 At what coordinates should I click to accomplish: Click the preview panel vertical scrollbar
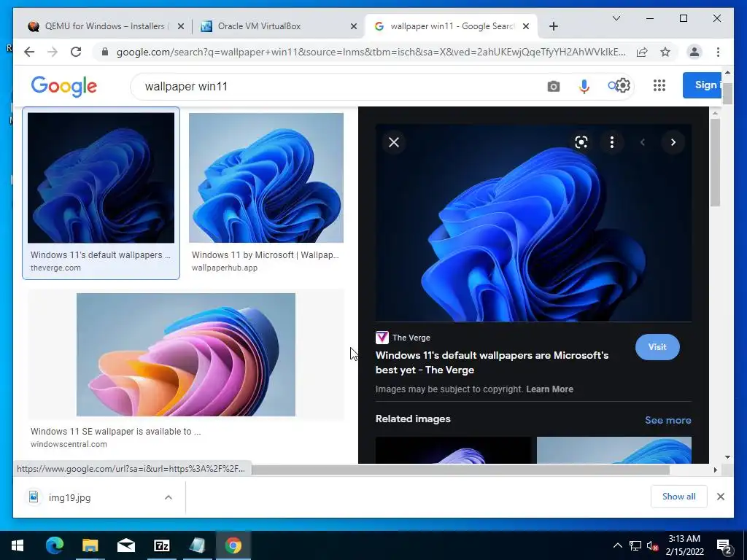715,162
